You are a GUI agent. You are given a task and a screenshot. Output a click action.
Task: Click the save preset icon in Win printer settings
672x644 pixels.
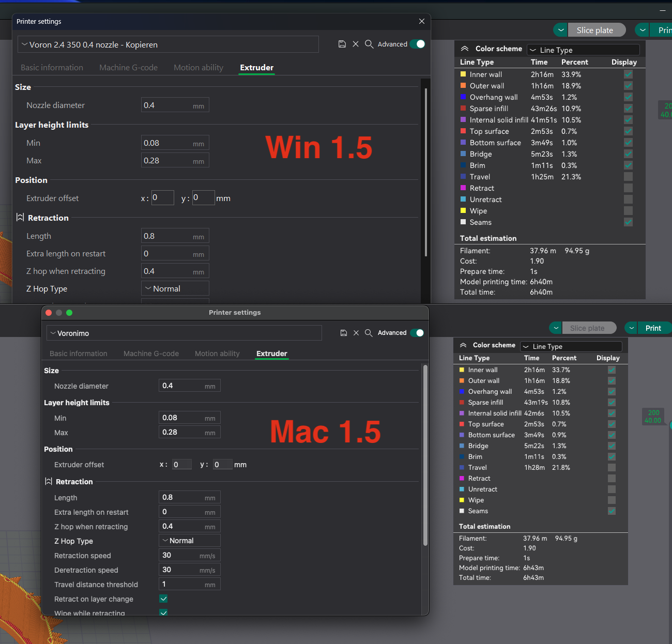[x=342, y=44]
